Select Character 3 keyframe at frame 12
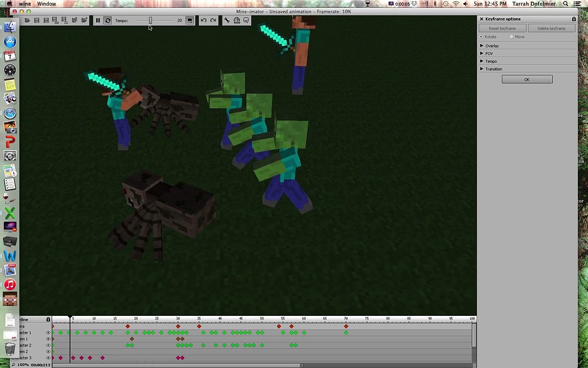The height and width of the screenshot is (368, 588). [x=103, y=358]
